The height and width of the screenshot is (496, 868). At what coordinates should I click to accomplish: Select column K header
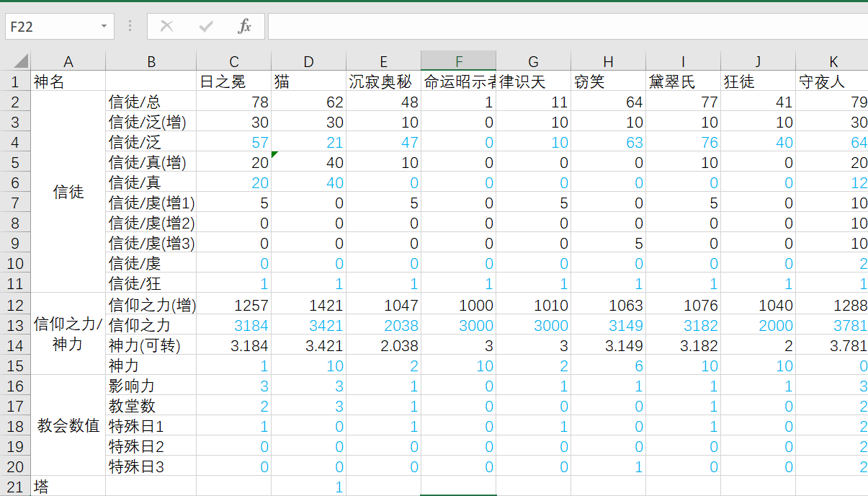[832, 61]
